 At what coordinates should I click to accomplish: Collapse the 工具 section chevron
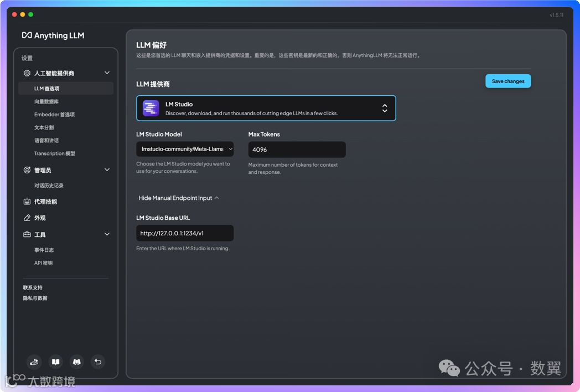107,234
